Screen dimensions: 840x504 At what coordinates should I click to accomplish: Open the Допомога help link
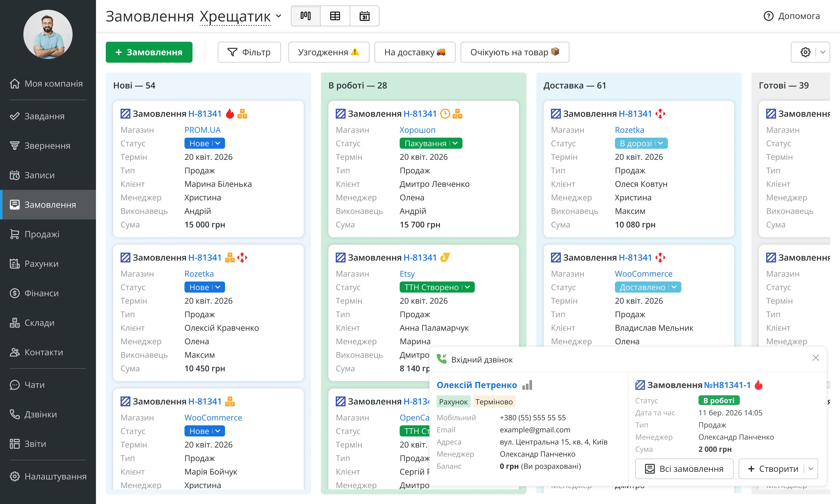[791, 16]
